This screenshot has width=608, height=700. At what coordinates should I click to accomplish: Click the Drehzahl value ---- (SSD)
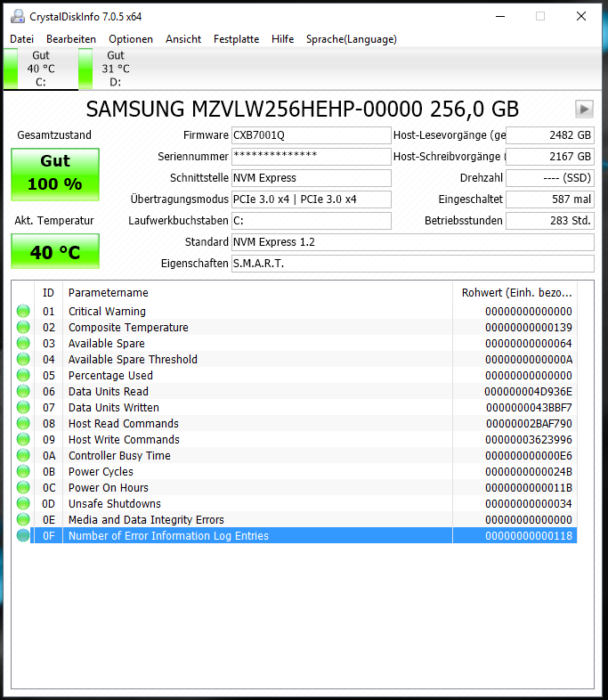coord(550,178)
